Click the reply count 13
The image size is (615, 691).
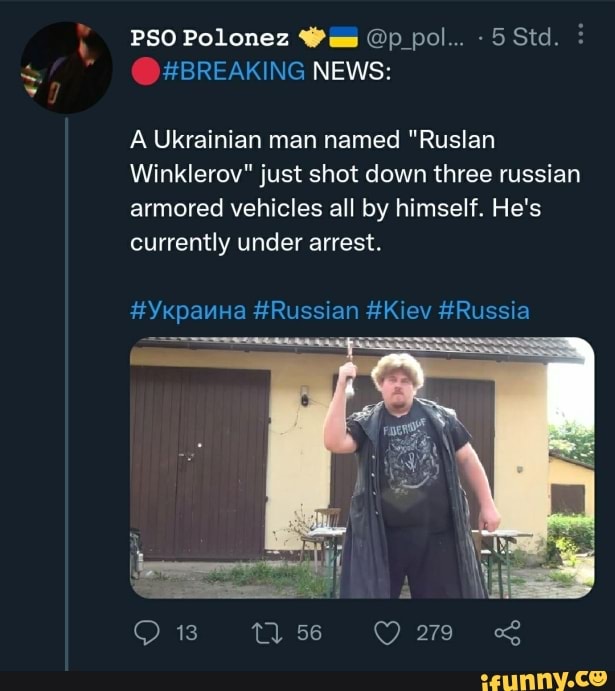[x=186, y=632]
